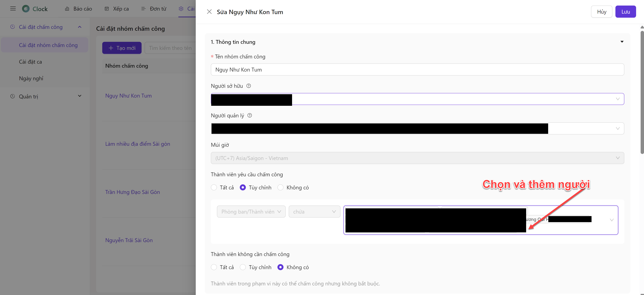Close the Sửa Ngụy Như Kon Tum panel
This screenshot has width=644, height=295.
coord(209,12)
